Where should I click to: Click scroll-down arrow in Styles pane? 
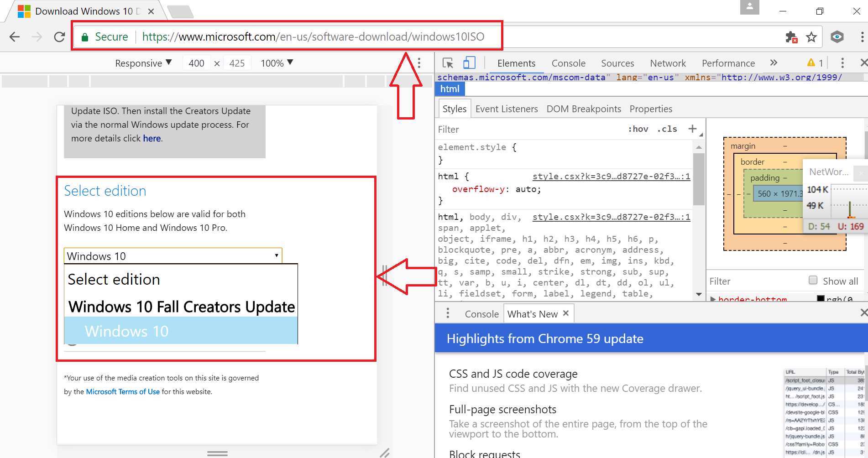[x=699, y=294]
